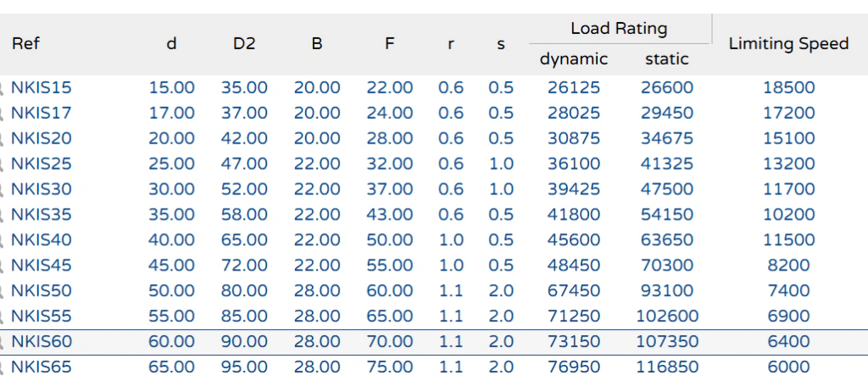Open the NKIS35 bearing reference
This screenshot has width=868, height=392.
pos(42,215)
